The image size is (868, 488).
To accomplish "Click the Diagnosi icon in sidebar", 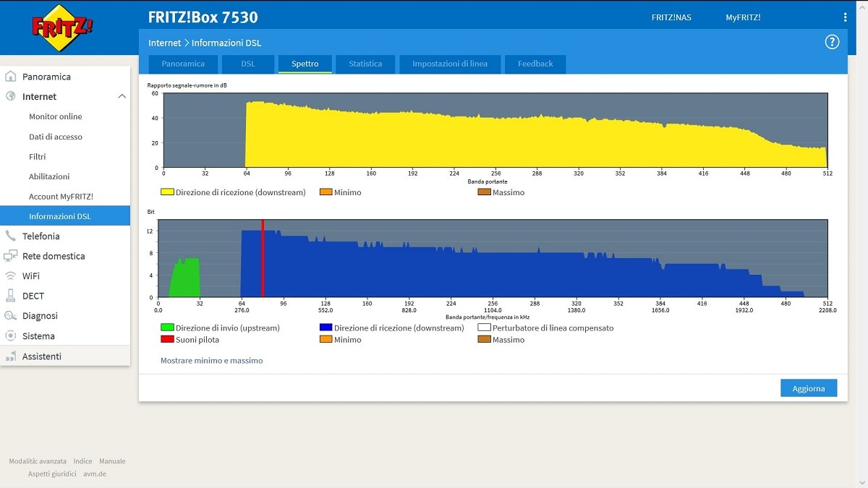I will (x=10, y=316).
